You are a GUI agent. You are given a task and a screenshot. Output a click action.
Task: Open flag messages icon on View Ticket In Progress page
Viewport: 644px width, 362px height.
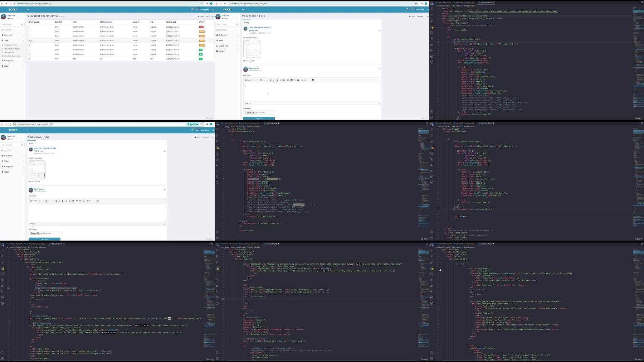[x=197, y=10]
